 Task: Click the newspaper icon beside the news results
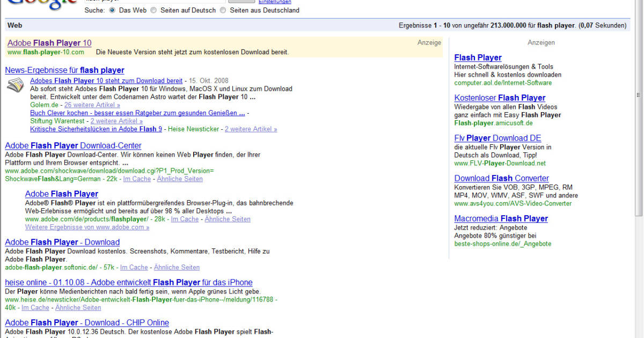tap(14, 85)
